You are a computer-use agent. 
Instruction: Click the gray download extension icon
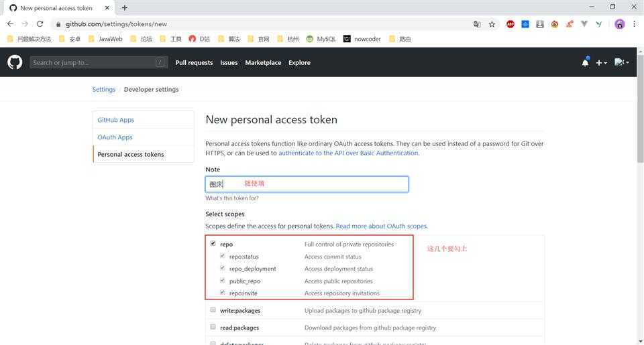pos(539,24)
